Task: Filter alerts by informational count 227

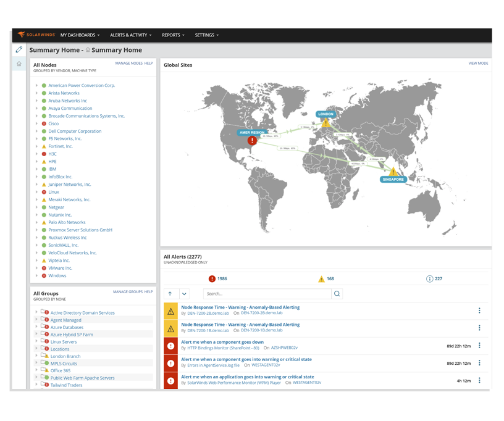Action: pos(434,279)
